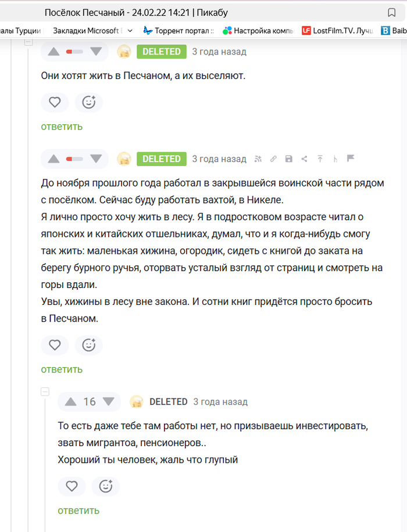Collapse the thread of the 16-rated reply
This screenshot has height=532, width=407.
pyautogui.click(x=45, y=392)
